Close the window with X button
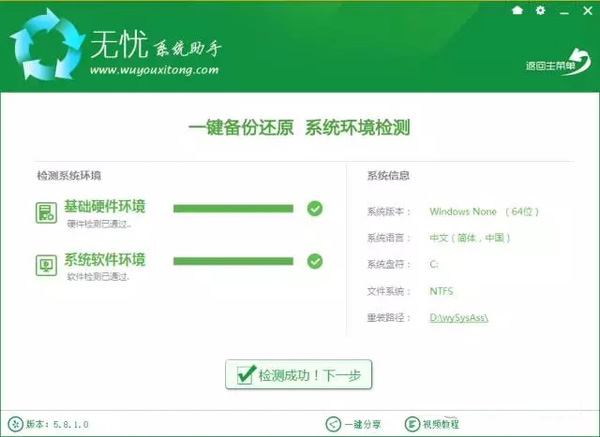Viewport: 600px width, 437px height. click(x=588, y=11)
